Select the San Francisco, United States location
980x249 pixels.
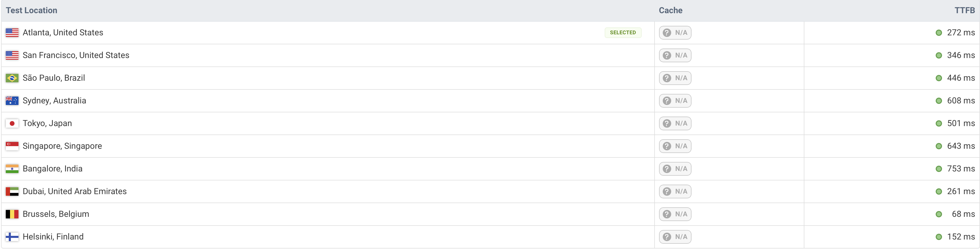tap(76, 55)
